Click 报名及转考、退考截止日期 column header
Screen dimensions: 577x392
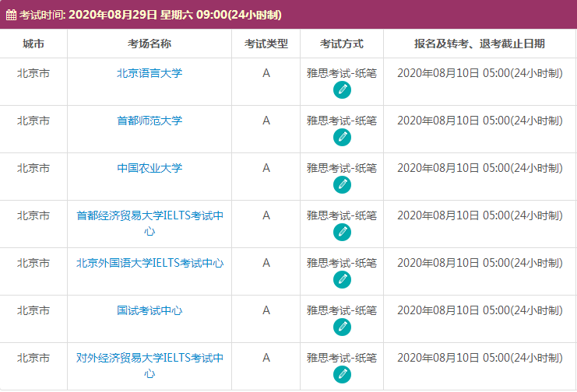(x=480, y=44)
